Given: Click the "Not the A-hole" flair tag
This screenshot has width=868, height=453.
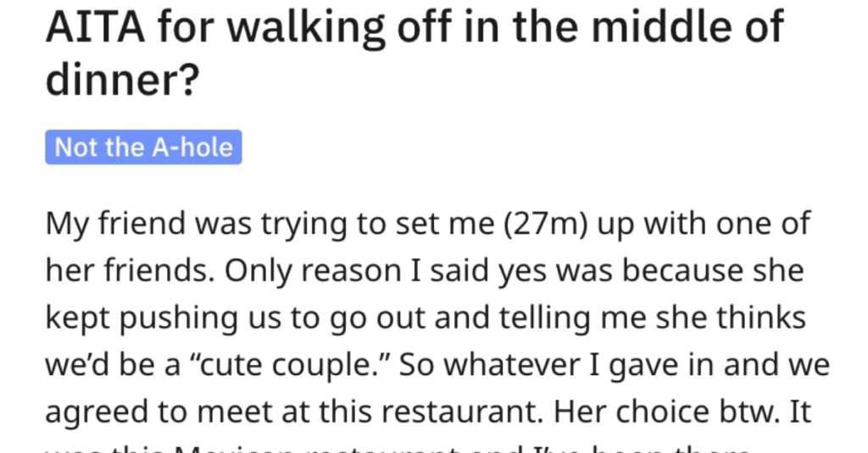Looking at the screenshot, I should 143,147.
